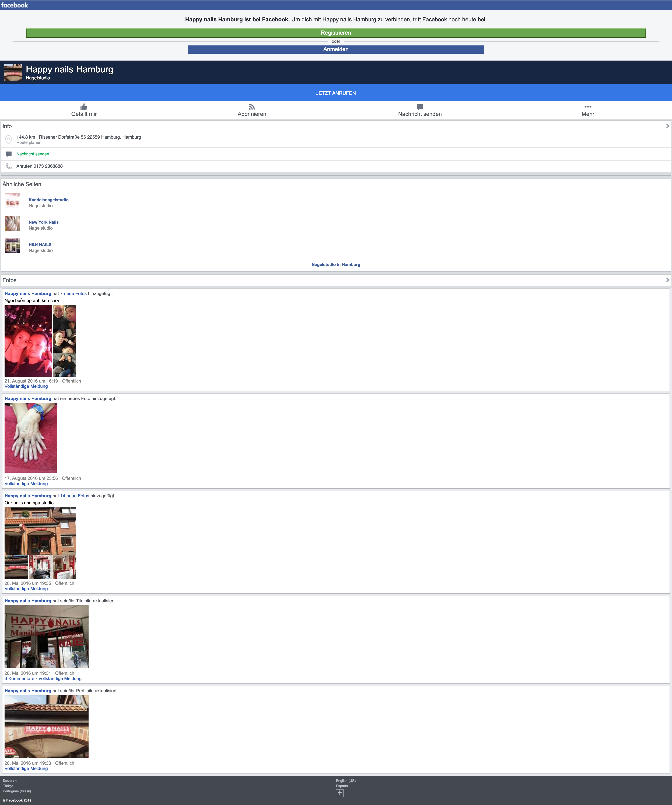Click the thumbs-up Gefällt mir icon

click(x=84, y=107)
